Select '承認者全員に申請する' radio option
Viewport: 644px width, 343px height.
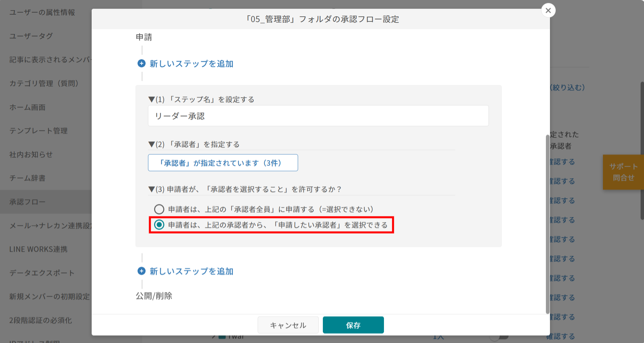(x=159, y=209)
